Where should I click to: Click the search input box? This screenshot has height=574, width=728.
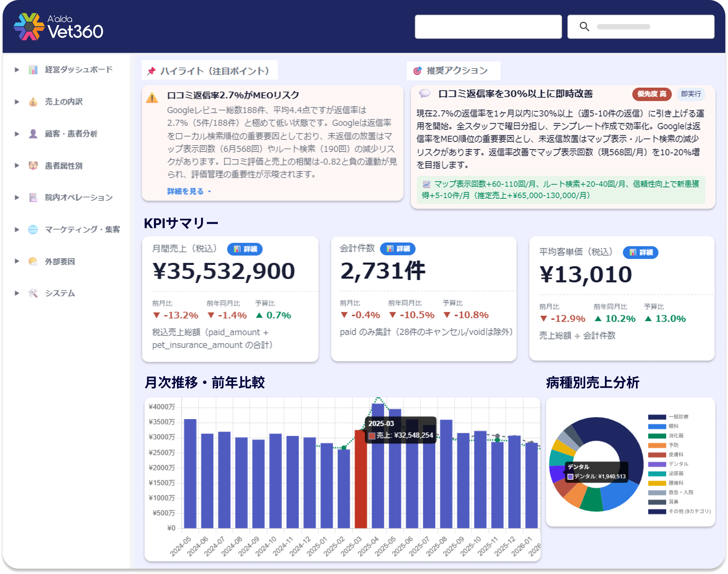(641, 26)
